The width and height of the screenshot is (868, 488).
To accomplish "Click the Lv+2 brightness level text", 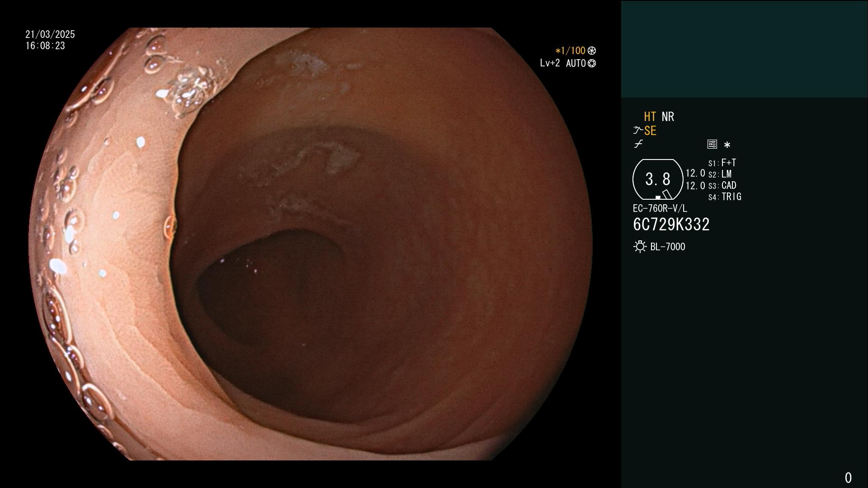I will 550,63.
